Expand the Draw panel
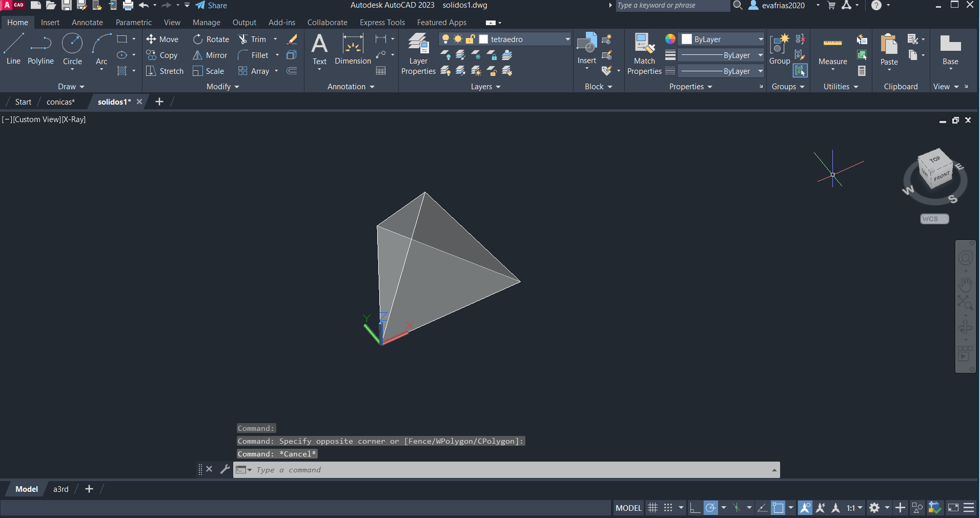Screen dimensions: 980x518 (71, 87)
